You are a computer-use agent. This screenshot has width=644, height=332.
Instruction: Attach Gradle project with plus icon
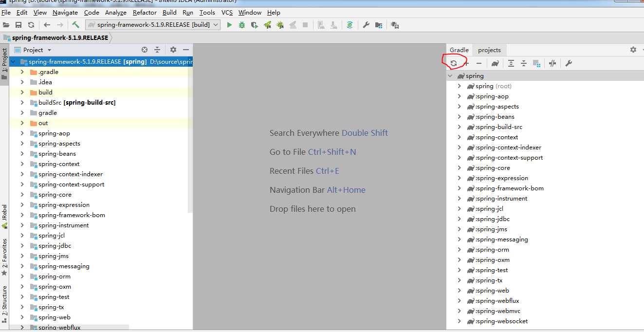coord(466,63)
